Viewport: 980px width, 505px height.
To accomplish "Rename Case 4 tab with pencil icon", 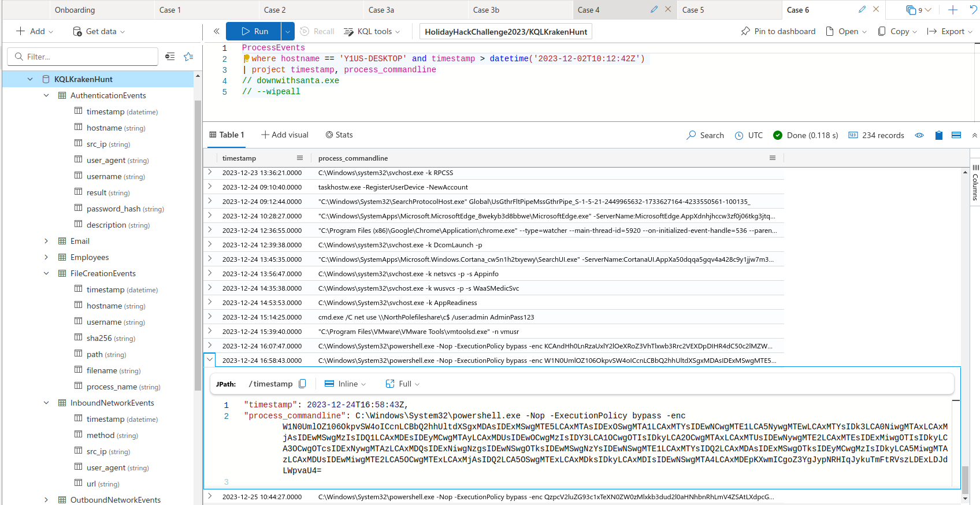I will (654, 9).
